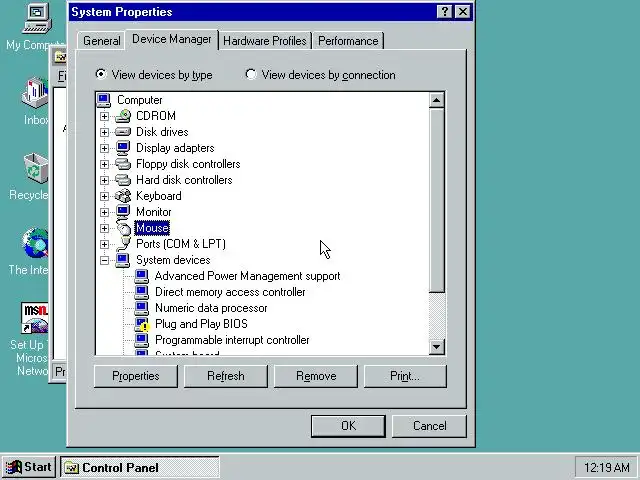Select Direct memory access controller label
The image size is (640, 480).
point(230,292)
